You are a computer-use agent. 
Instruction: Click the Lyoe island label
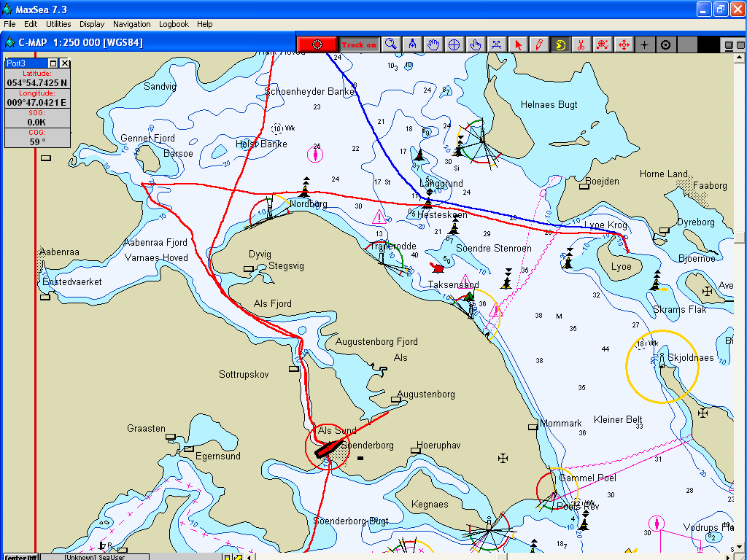tap(622, 267)
